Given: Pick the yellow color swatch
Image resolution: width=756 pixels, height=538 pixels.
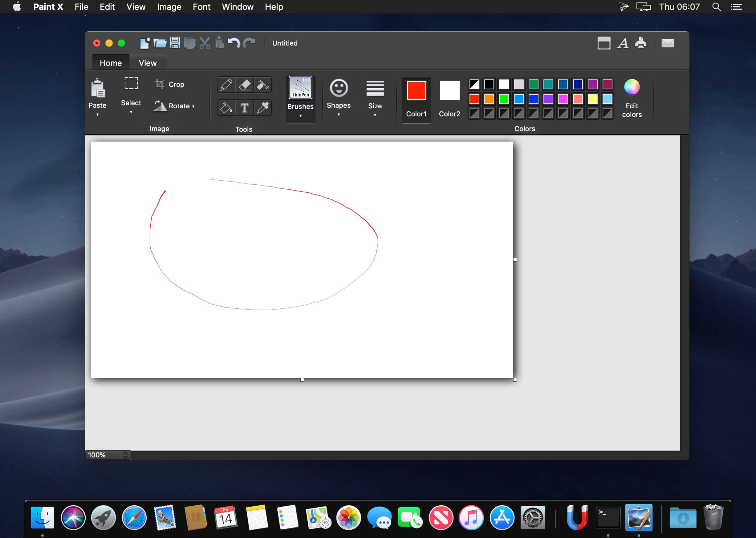Looking at the screenshot, I should (x=592, y=99).
